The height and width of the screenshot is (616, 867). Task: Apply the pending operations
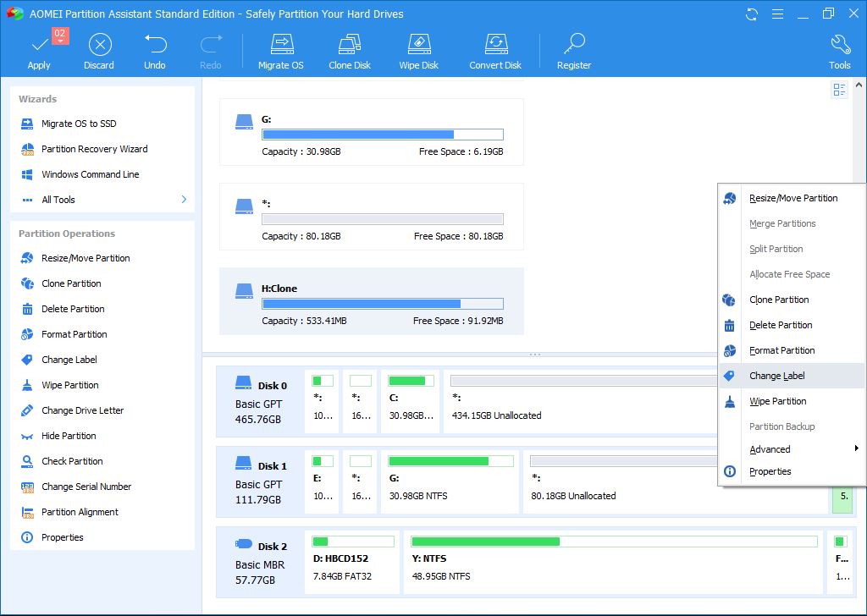pyautogui.click(x=39, y=47)
